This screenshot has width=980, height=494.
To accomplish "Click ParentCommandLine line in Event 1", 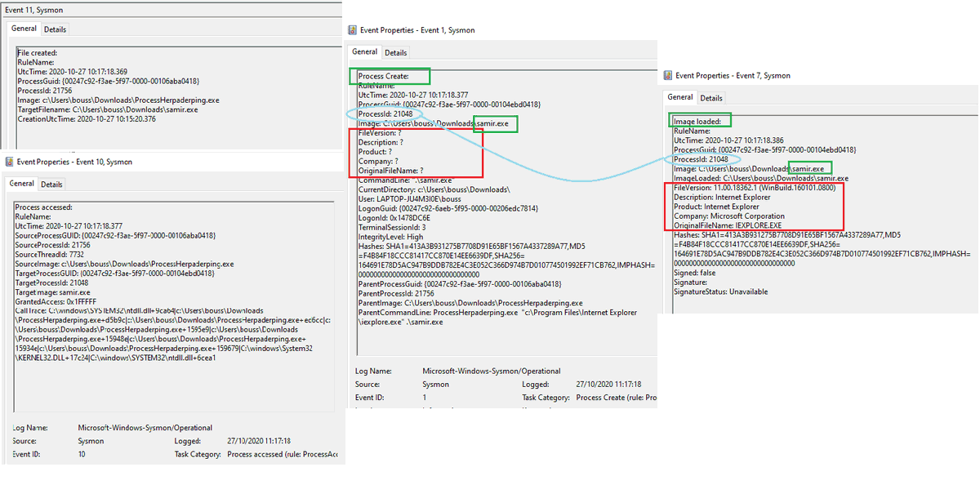I will 498,317.
